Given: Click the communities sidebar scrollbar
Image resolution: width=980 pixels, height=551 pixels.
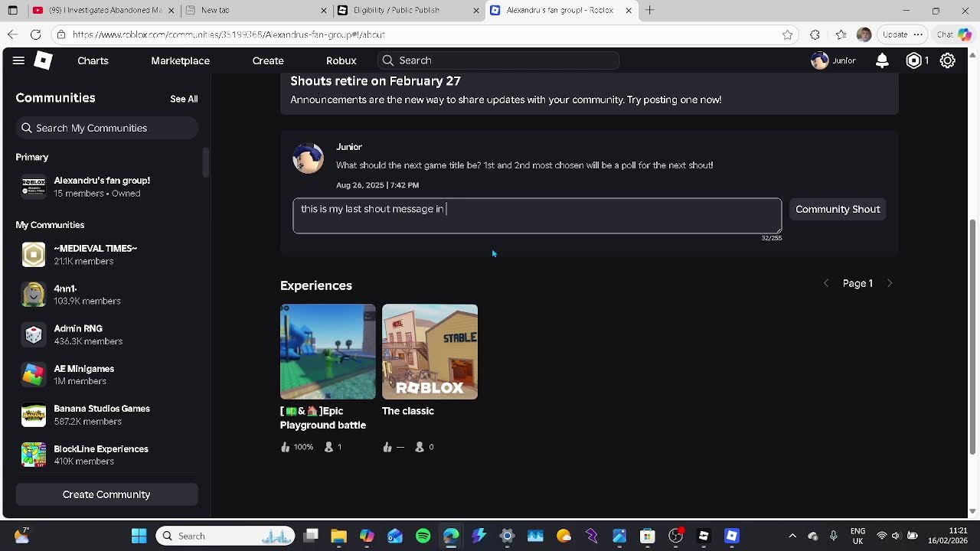Looking at the screenshot, I should coord(205,162).
